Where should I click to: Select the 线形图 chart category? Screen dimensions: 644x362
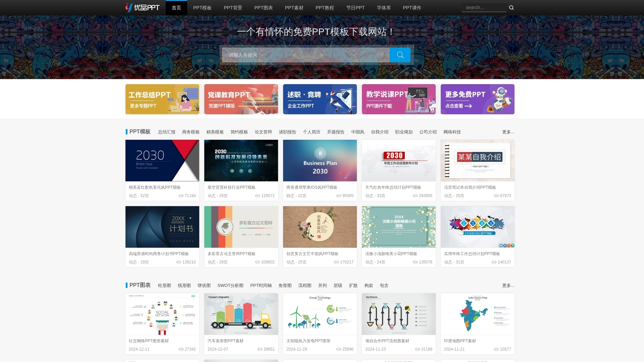(184, 286)
